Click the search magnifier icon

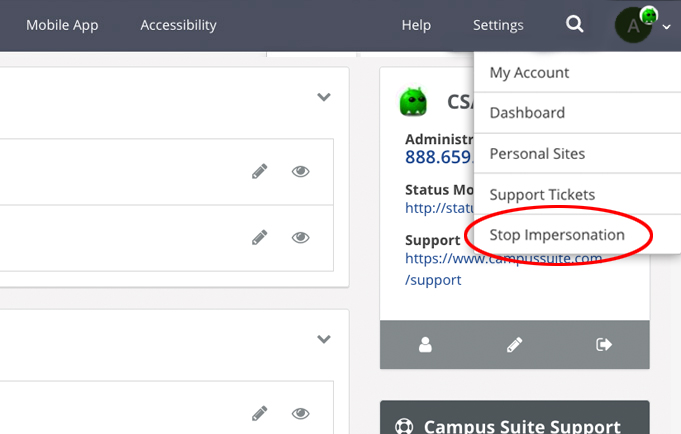(x=575, y=25)
